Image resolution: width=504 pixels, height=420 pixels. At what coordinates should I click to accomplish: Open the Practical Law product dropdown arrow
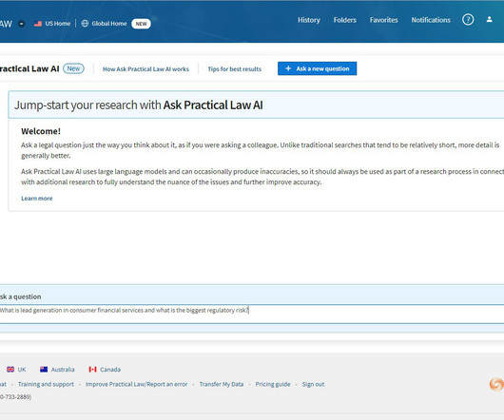coord(22,24)
